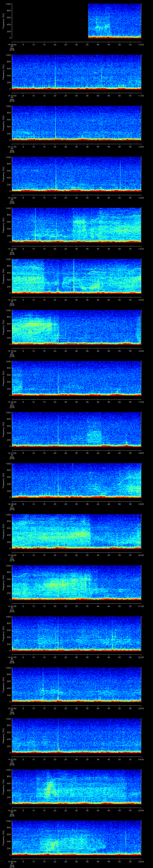
Task: Select the '14:23:00' time axis label
Action: point(12,759)
